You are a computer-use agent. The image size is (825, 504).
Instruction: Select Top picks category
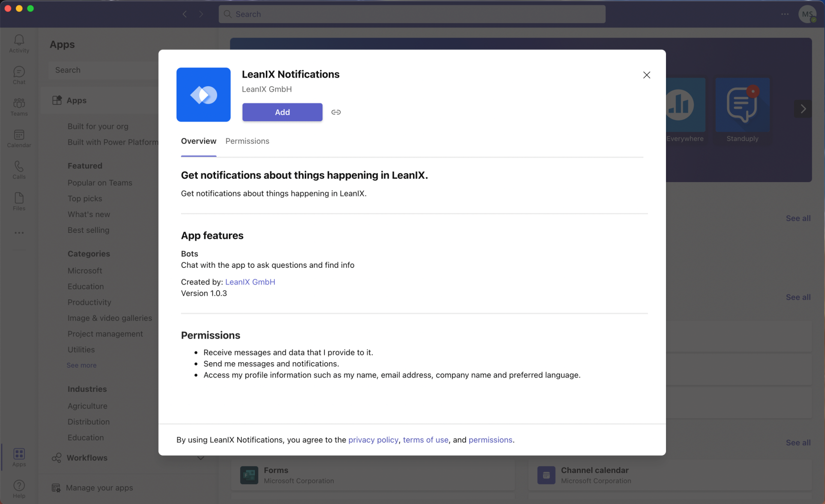(x=85, y=198)
